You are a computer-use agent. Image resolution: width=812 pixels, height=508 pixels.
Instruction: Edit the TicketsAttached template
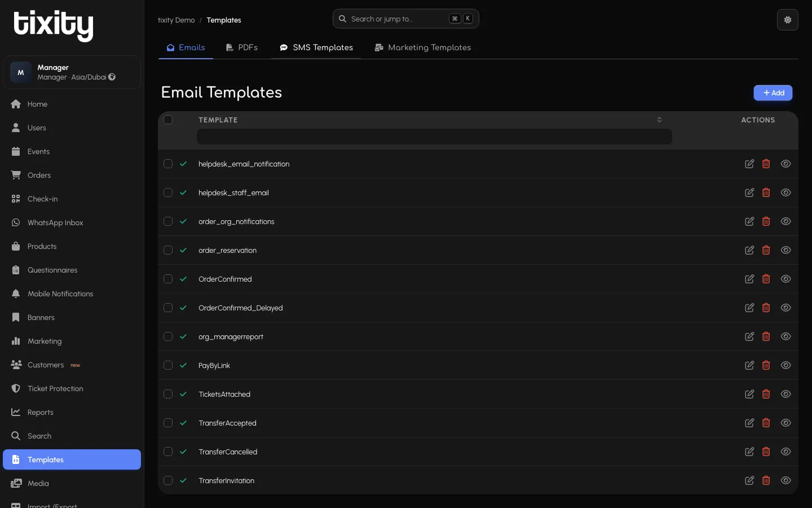[x=749, y=394]
